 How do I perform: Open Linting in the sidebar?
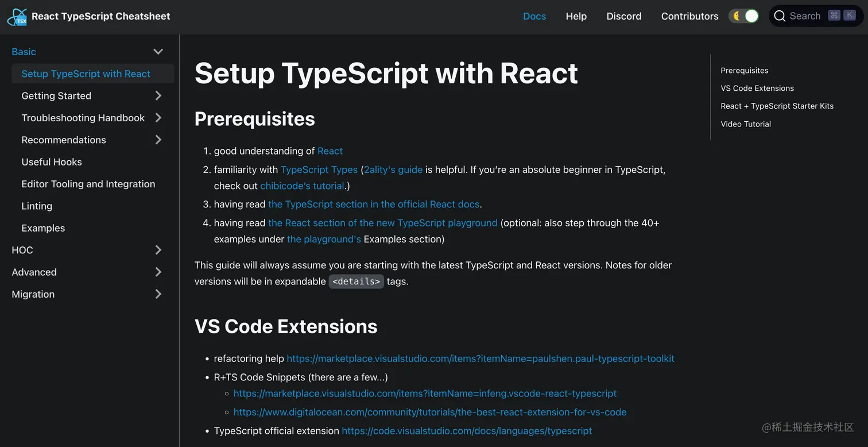pos(37,206)
